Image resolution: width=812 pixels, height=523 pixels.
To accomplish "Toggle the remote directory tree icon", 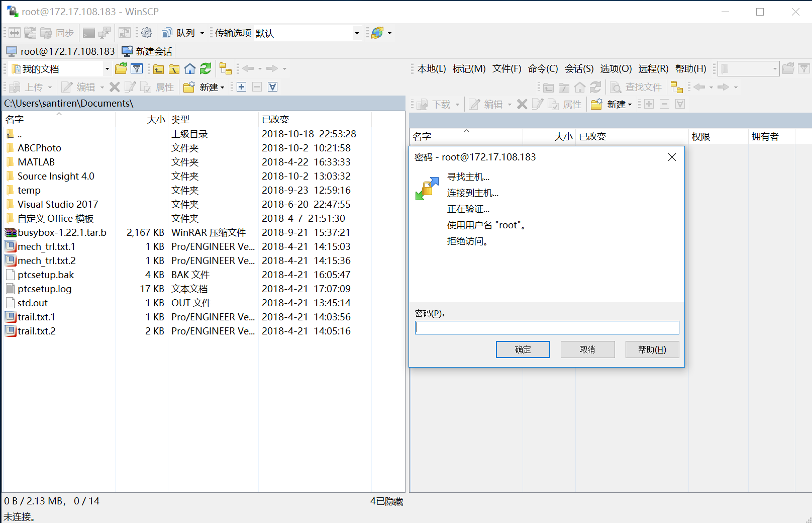I will [x=677, y=87].
